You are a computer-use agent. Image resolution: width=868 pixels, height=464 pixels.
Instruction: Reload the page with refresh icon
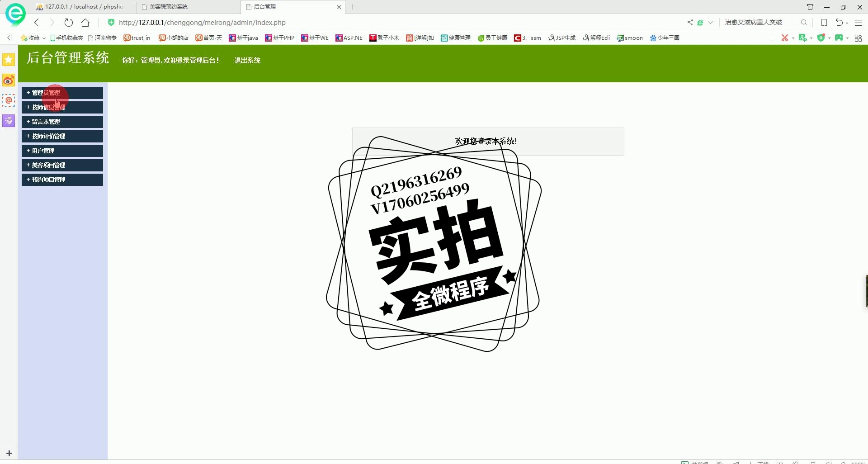[68, 22]
